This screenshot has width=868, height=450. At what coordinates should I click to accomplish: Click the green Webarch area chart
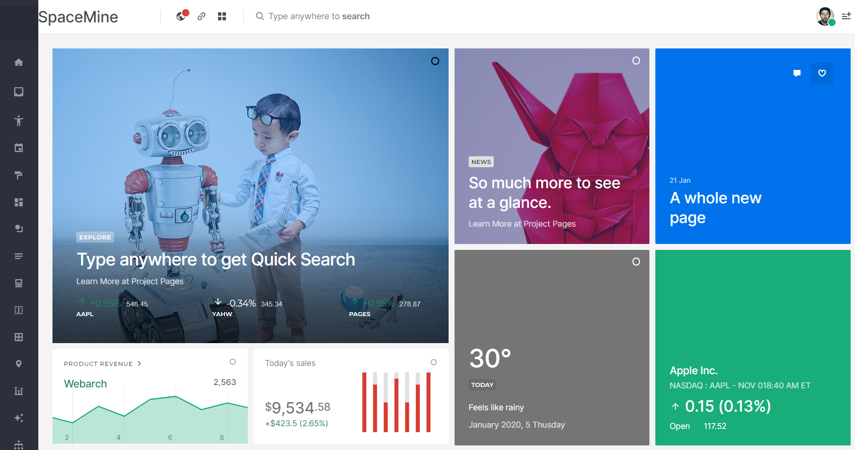coord(150,419)
